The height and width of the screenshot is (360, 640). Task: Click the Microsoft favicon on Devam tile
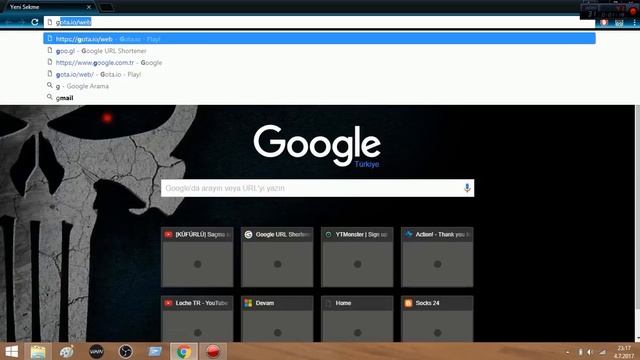click(248, 303)
